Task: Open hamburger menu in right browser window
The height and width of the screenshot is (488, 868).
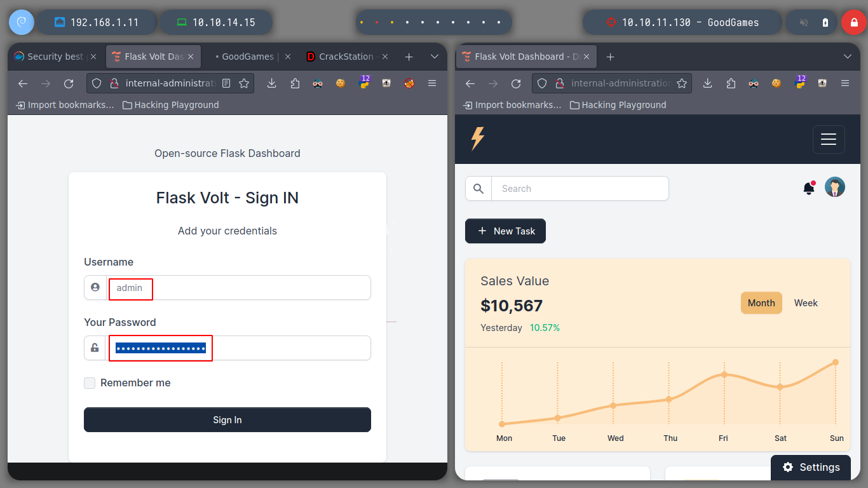Action: pyautogui.click(x=845, y=83)
